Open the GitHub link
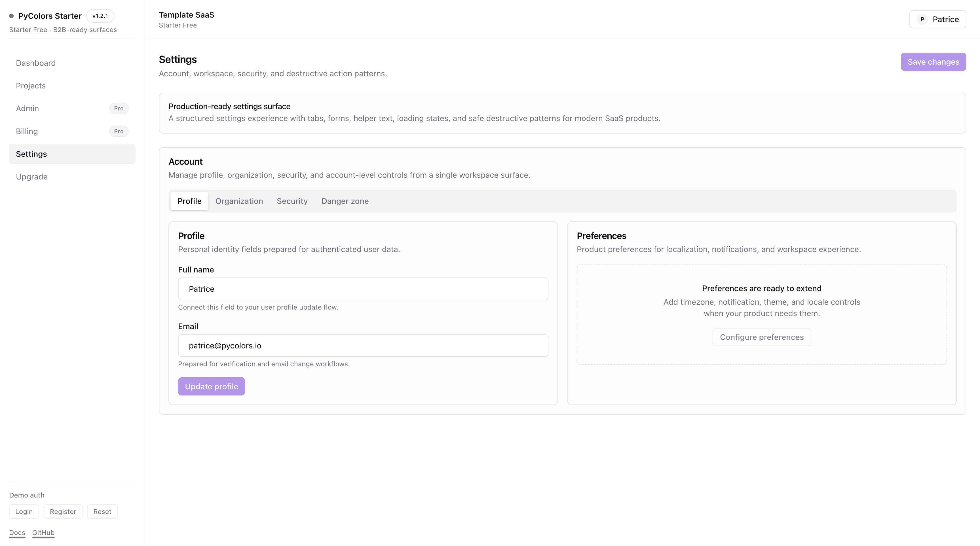Screen dimensions: 980x546 pyautogui.click(x=43, y=533)
